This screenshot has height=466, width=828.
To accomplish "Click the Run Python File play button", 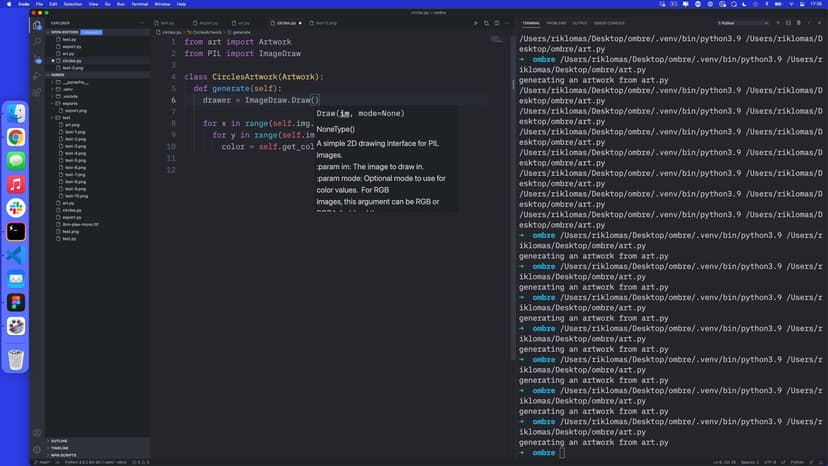I will pyautogui.click(x=476, y=22).
